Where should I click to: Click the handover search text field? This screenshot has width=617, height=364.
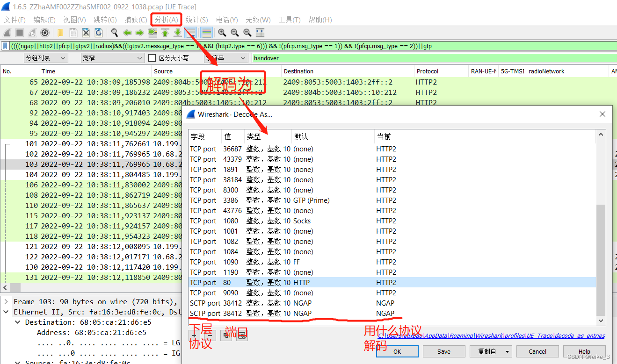(x=434, y=58)
